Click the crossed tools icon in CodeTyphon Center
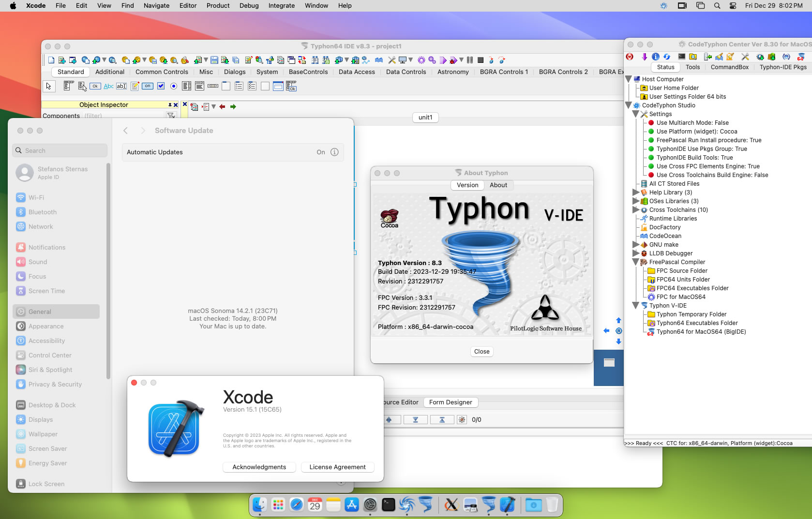Screen dimensions: 812x519 [745, 57]
